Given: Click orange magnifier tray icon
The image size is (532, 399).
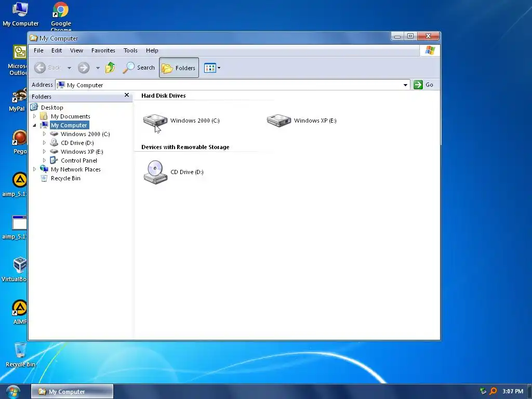Looking at the screenshot, I should (x=494, y=391).
